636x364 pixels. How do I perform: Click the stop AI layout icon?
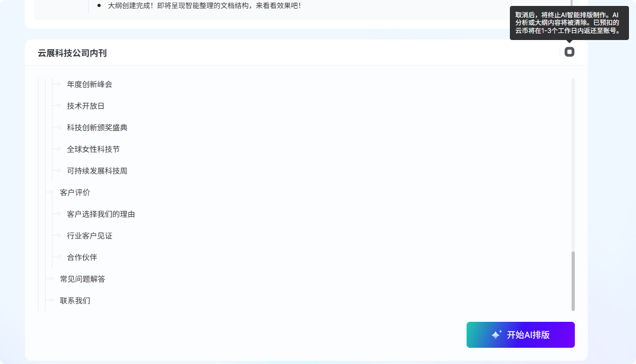[x=569, y=52]
